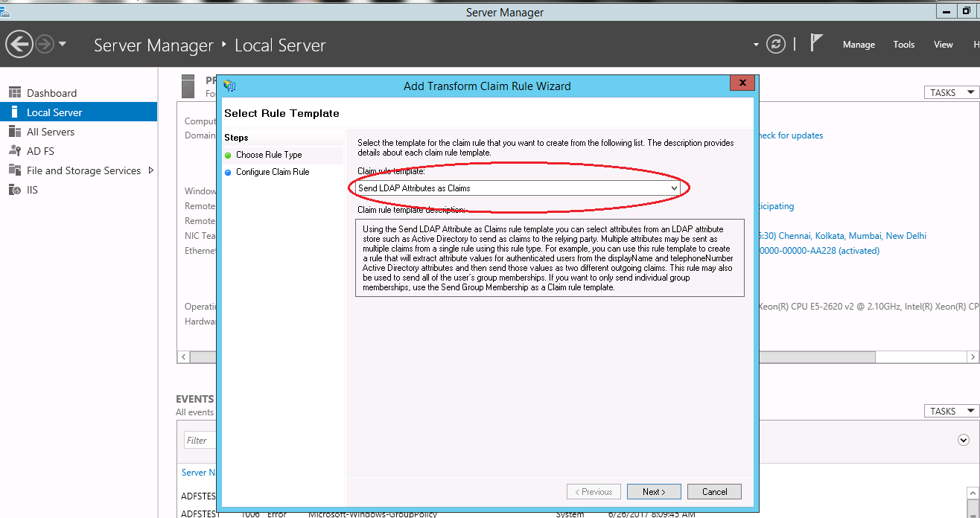This screenshot has height=518, width=980.
Task: Open the Properties TASKS dropdown
Action: click(951, 92)
